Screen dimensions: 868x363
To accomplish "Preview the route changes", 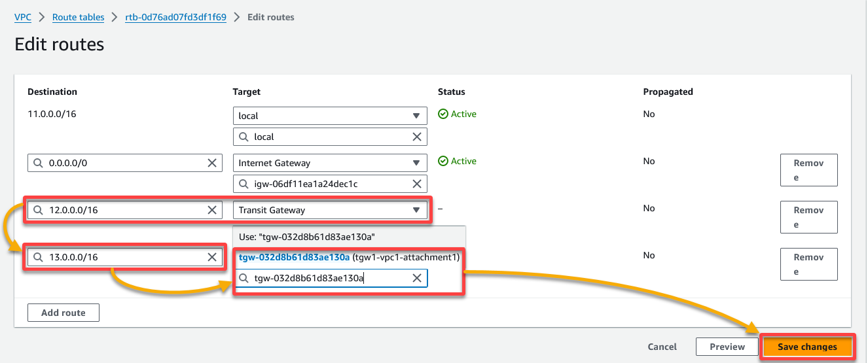I will 727,347.
